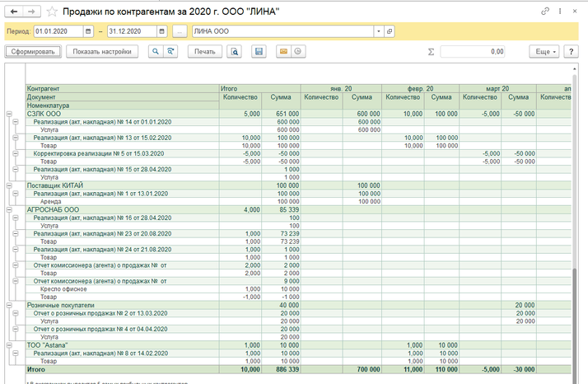Copy the link to this report
The width and height of the screenshot is (588, 384).
point(545,12)
